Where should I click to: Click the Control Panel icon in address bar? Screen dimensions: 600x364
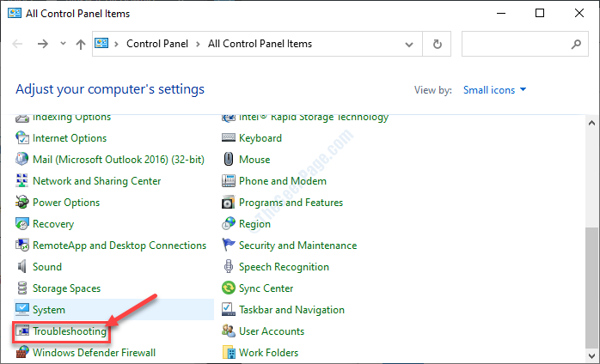pos(101,43)
